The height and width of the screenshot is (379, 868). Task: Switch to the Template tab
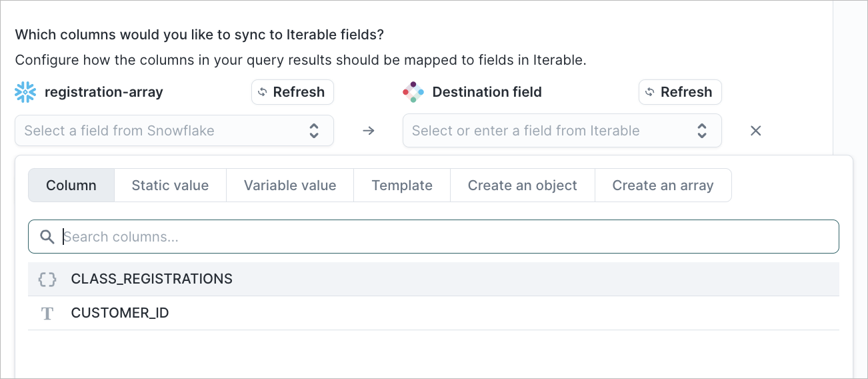(402, 185)
